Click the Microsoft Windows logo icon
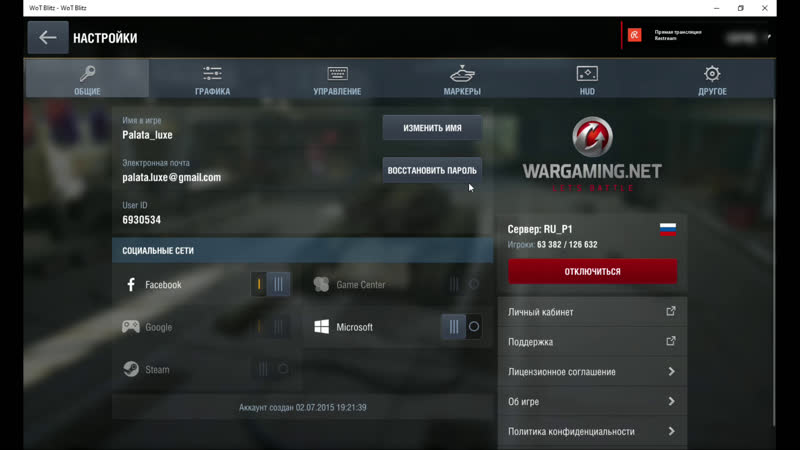Image resolution: width=800 pixels, height=450 pixels. (x=321, y=327)
